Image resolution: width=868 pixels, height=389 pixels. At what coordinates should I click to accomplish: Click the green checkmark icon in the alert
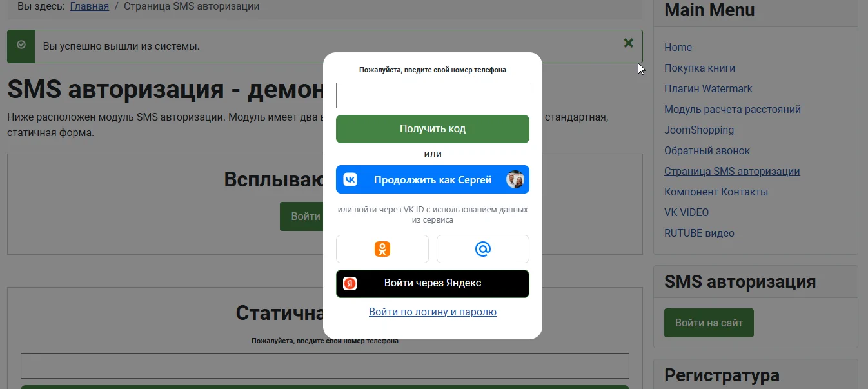[x=21, y=45]
